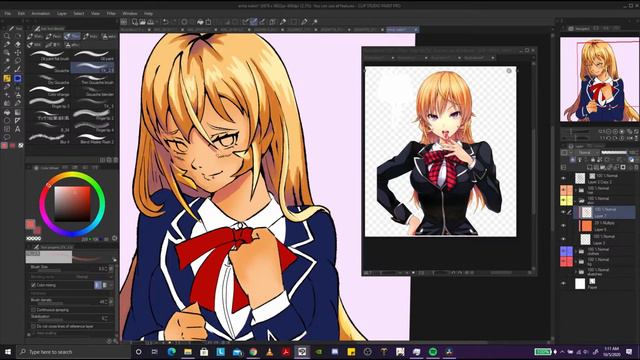The image size is (640, 360).
Task: Choose the yellow highlighted tool icon
Action: click(x=7, y=78)
